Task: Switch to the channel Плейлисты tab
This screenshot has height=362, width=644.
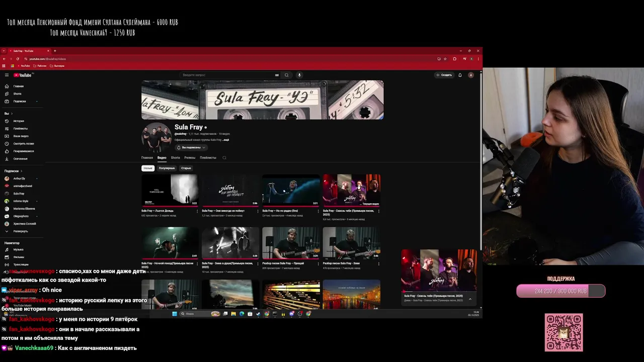Action: click(x=208, y=157)
